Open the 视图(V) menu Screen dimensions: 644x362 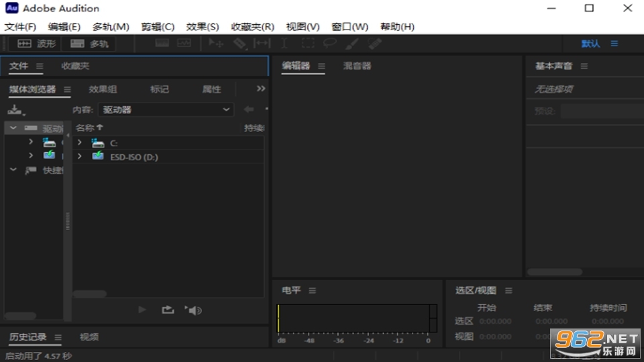point(303,27)
